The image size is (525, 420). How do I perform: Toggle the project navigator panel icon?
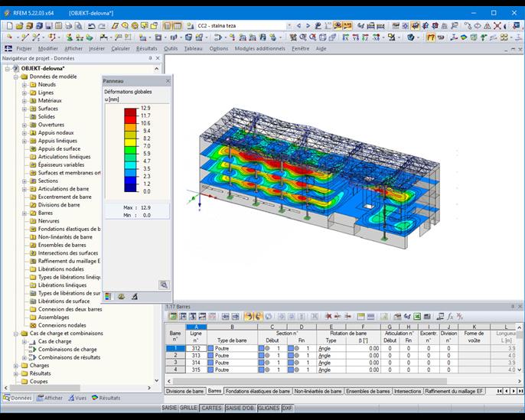click(x=167, y=26)
